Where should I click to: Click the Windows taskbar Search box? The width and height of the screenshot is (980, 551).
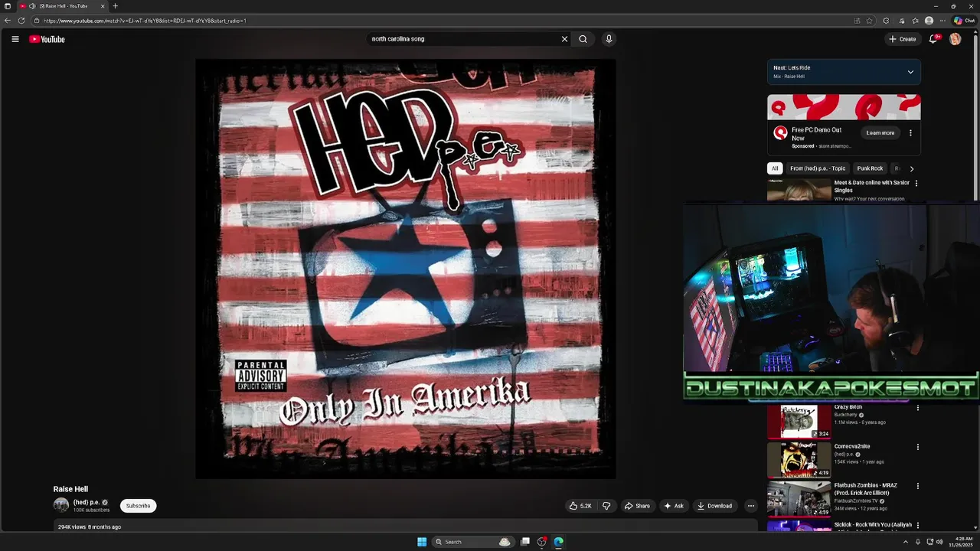coord(472,542)
